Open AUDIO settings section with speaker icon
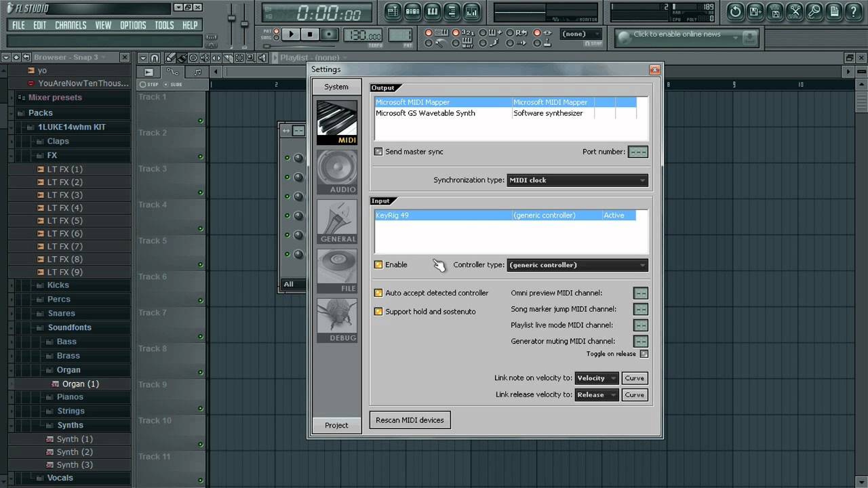The height and width of the screenshot is (488, 868). (x=337, y=172)
